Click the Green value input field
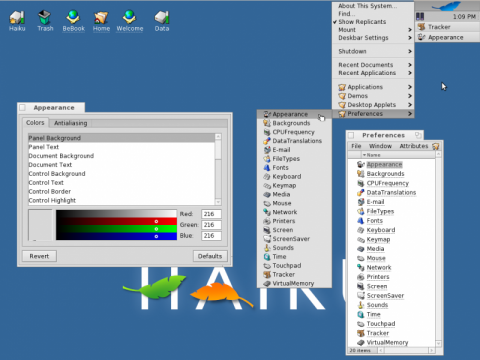The width and height of the screenshot is (480, 360). (x=211, y=225)
